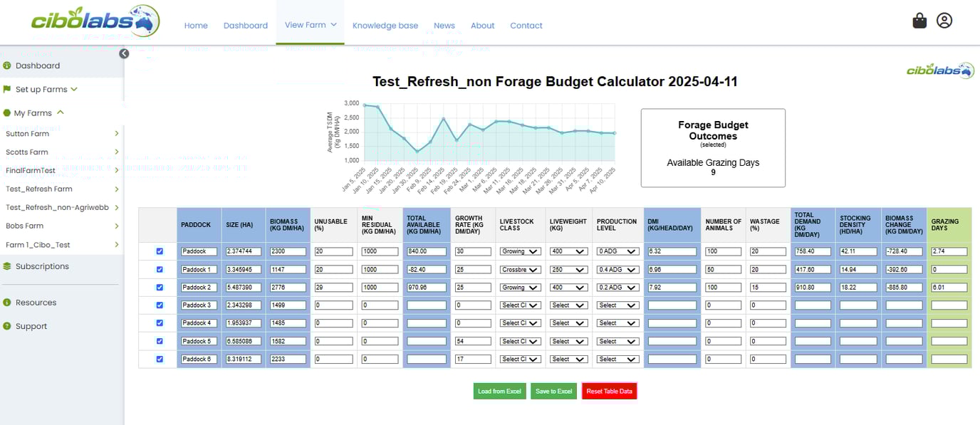Open the user account menu
Viewport: 980px width, 425px height.
coord(944,21)
